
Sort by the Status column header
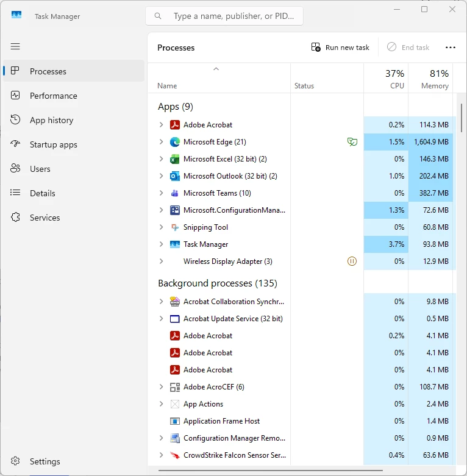click(x=327, y=79)
